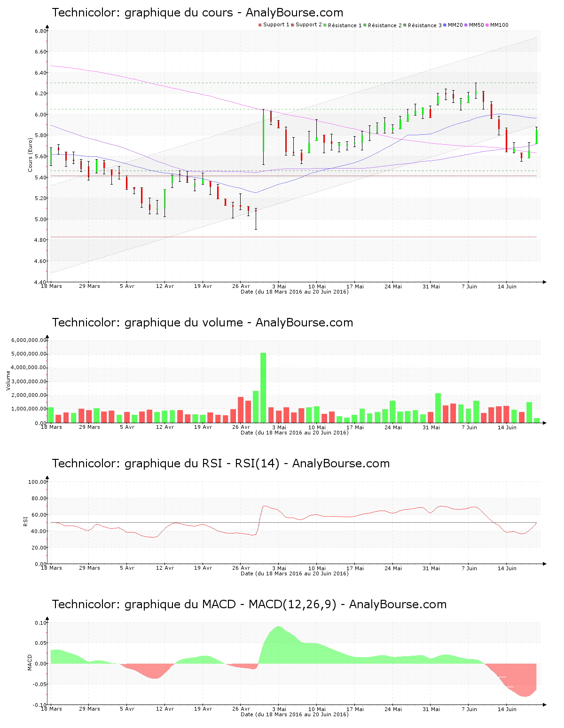Image resolution: width=564 pixels, height=728 pixels.
Task: Click '100.00' on the RSI axis
Action: tap(38, 482)
